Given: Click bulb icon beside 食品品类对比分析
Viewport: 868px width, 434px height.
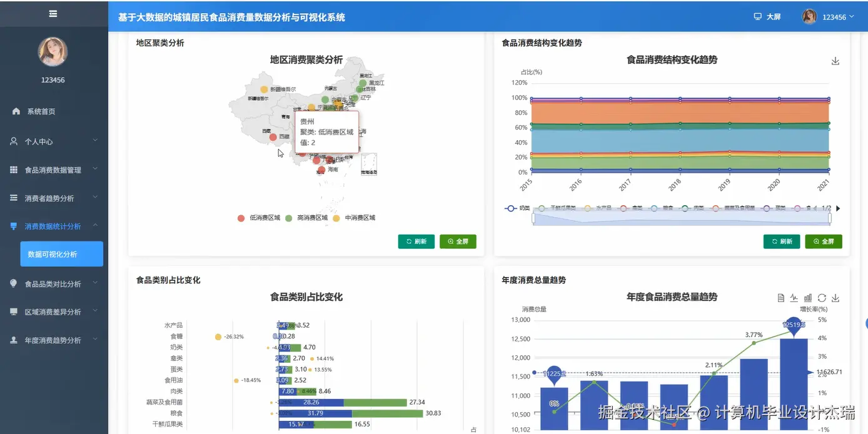Looking at the screenshot, I should click(14, 283).
